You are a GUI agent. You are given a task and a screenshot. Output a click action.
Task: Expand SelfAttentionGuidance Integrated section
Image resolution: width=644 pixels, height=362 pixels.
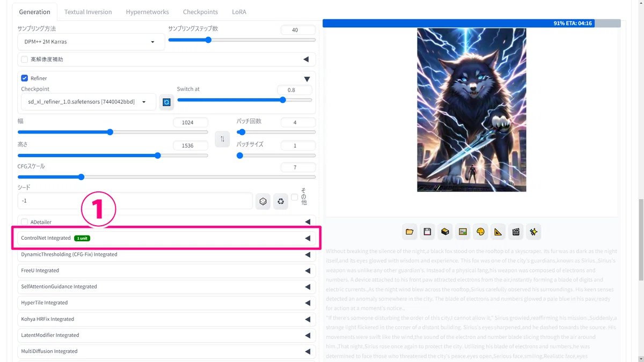coord(166,286)
